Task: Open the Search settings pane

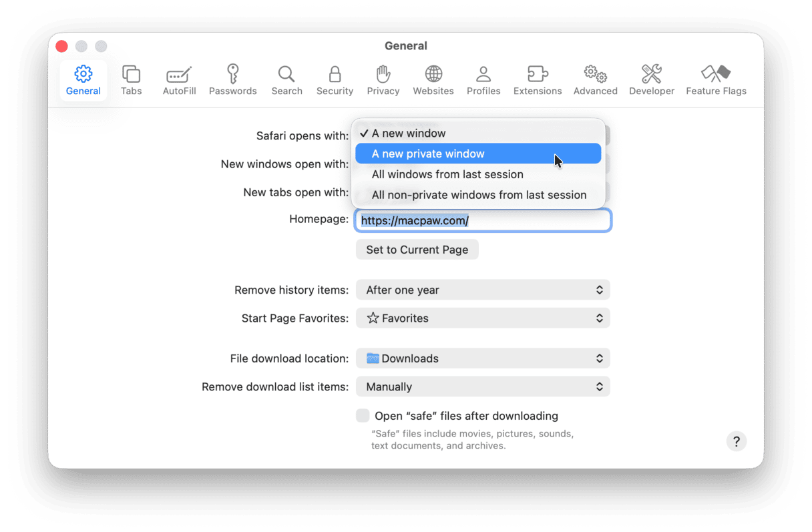Action: (x=286, y=80)
